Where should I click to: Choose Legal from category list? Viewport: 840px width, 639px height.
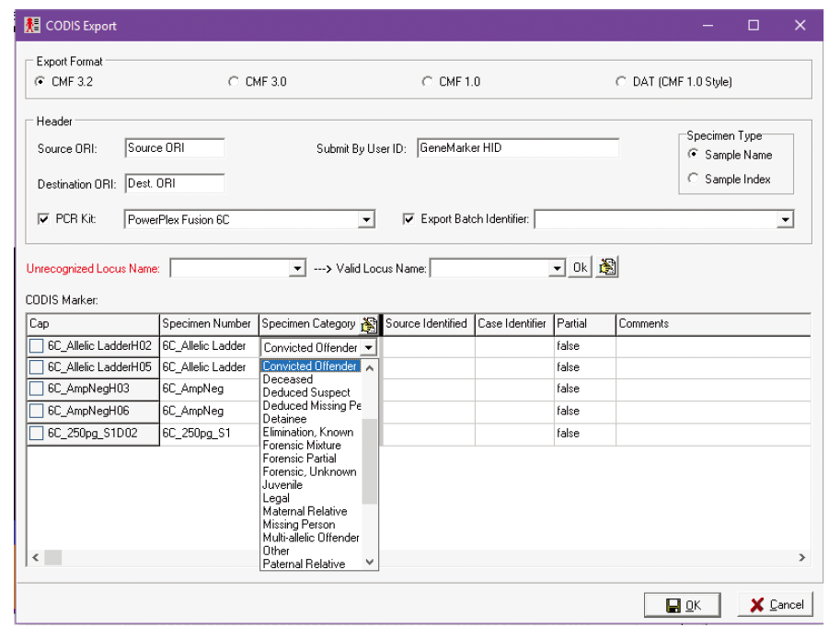311,498
